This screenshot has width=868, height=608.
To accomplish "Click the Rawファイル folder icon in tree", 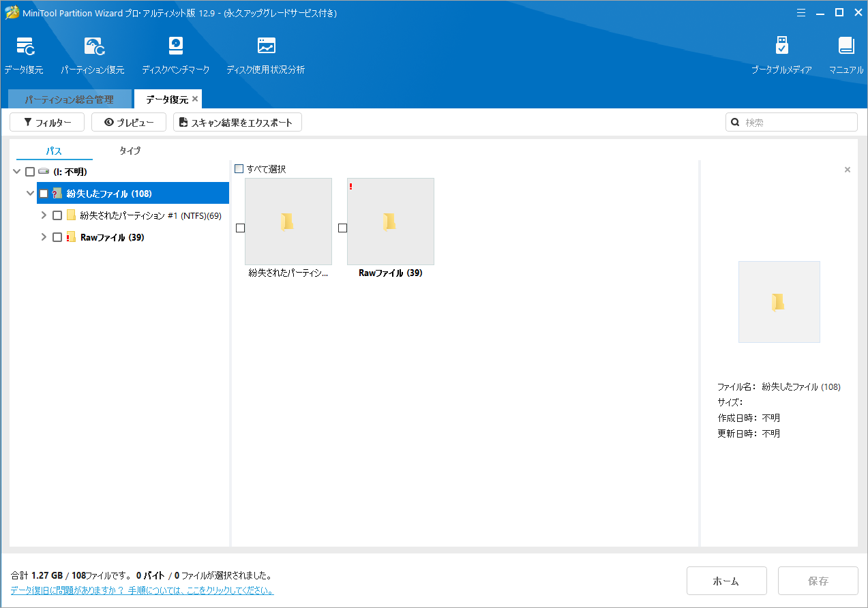I will tap(71, 237).
